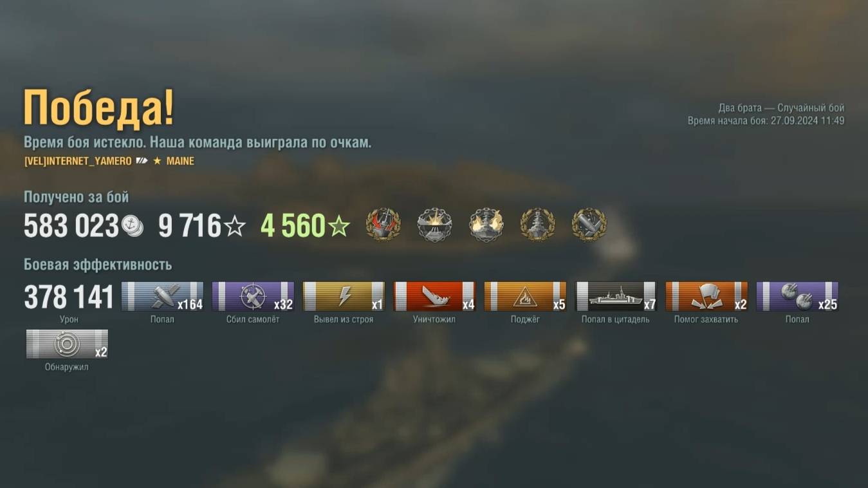Click the citadel hit ribbon x7
This screenshot has height=488, width=868.
pyautogui.click(x=616, y=296)
